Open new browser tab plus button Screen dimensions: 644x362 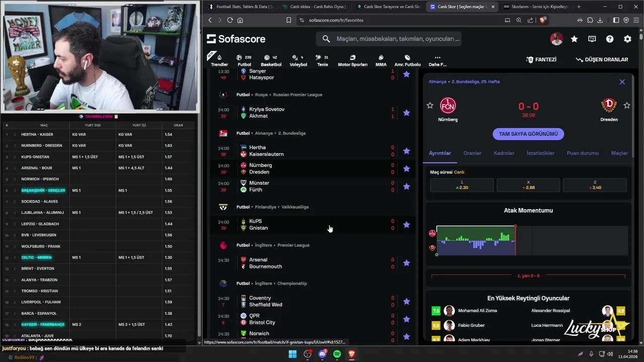tap(579, 7)
